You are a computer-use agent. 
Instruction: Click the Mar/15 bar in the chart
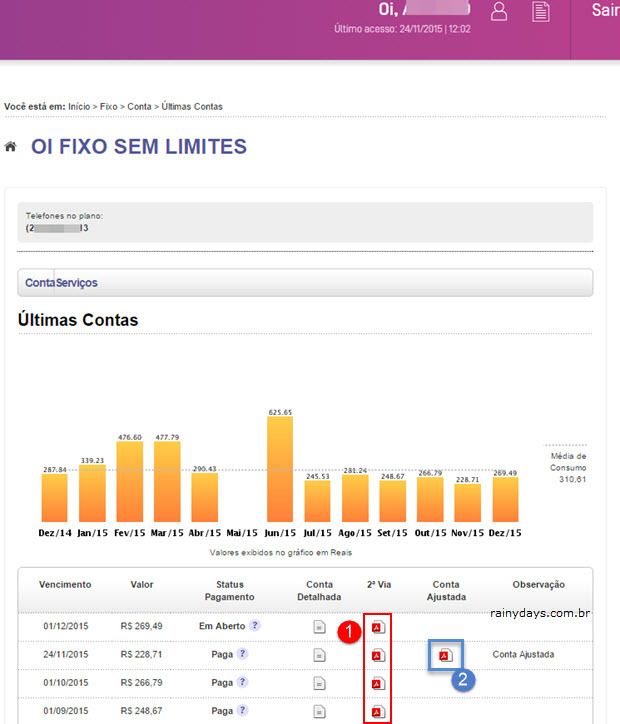tap(167, 482)
